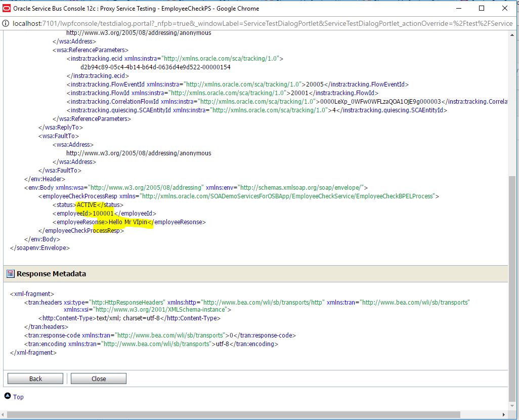Click the Response Metadata section icon
The image size is (519, 420).
coord(10,274)
